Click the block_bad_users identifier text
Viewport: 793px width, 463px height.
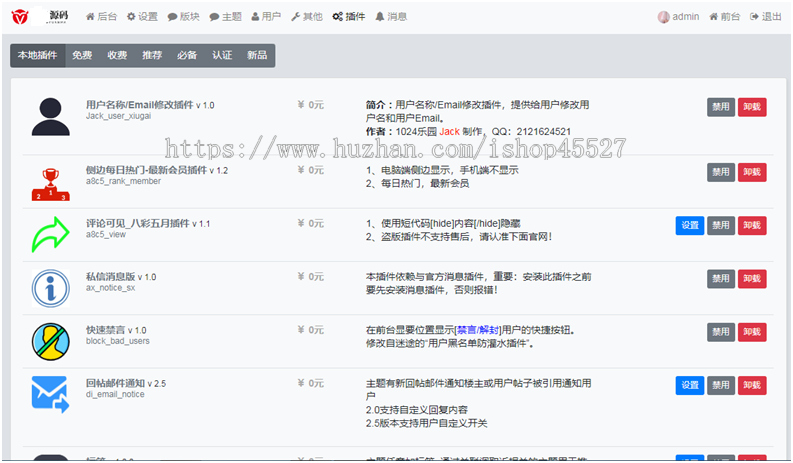pos(117,341)
